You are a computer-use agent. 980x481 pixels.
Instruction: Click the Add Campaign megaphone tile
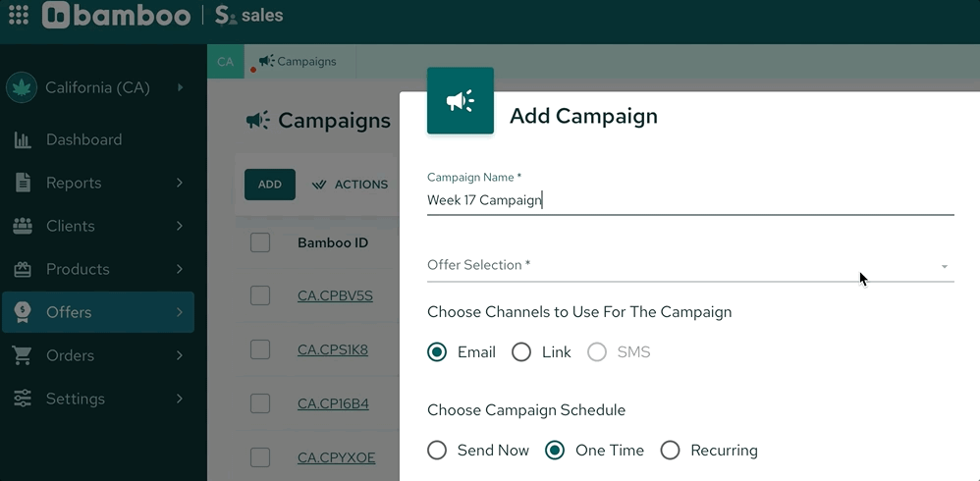461,100
